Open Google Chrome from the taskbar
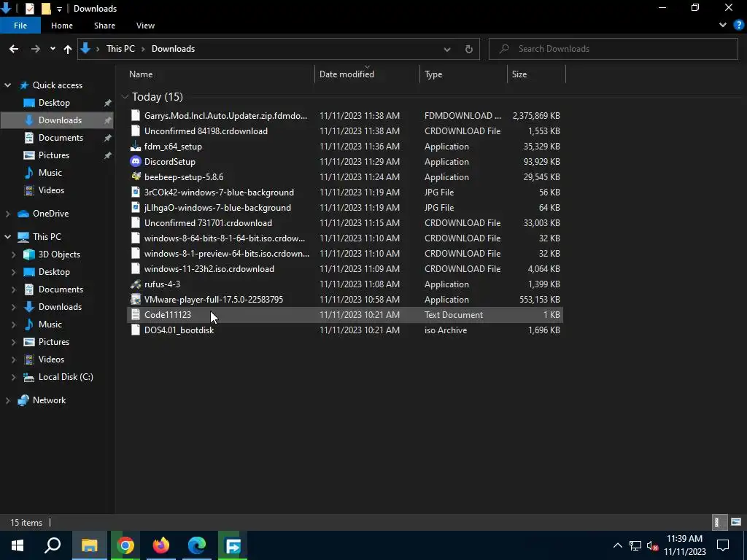747x560 pixels. point(125,545)
